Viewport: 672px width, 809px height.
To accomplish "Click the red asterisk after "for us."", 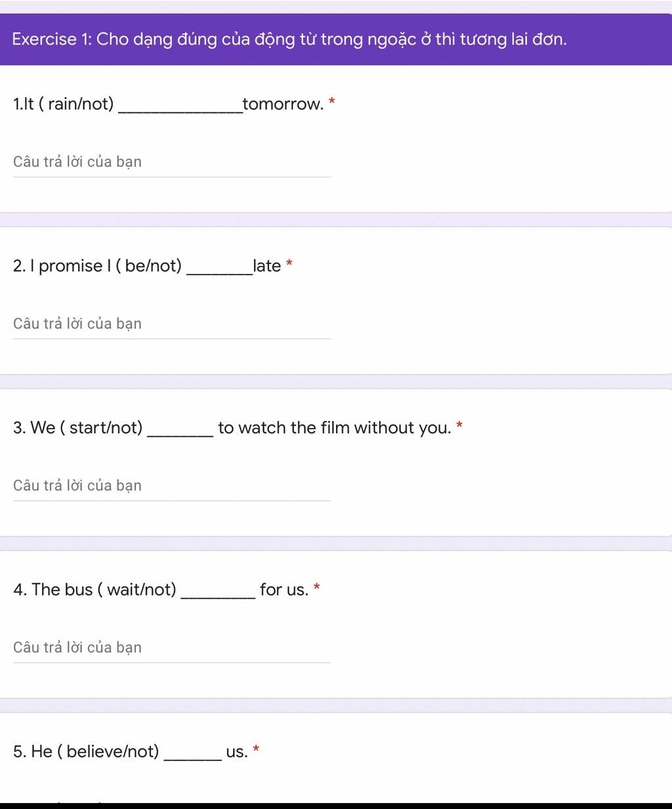I will click(317, 588).
